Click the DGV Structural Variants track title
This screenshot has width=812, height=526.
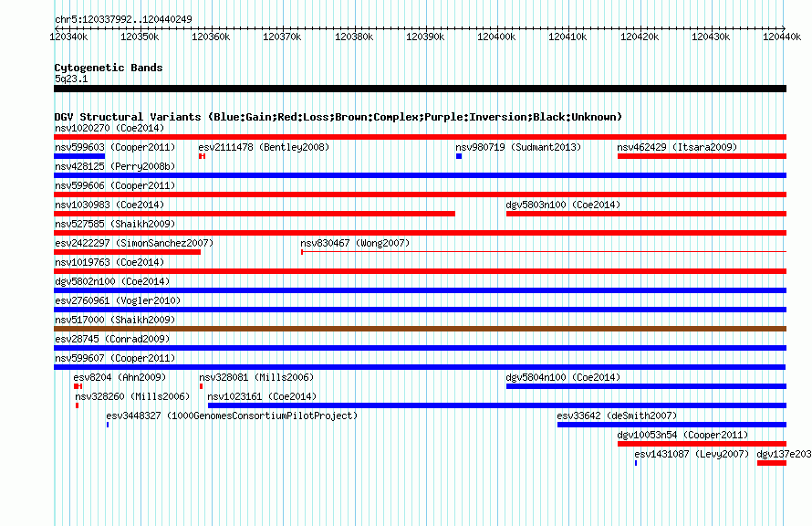coord(338,117)
